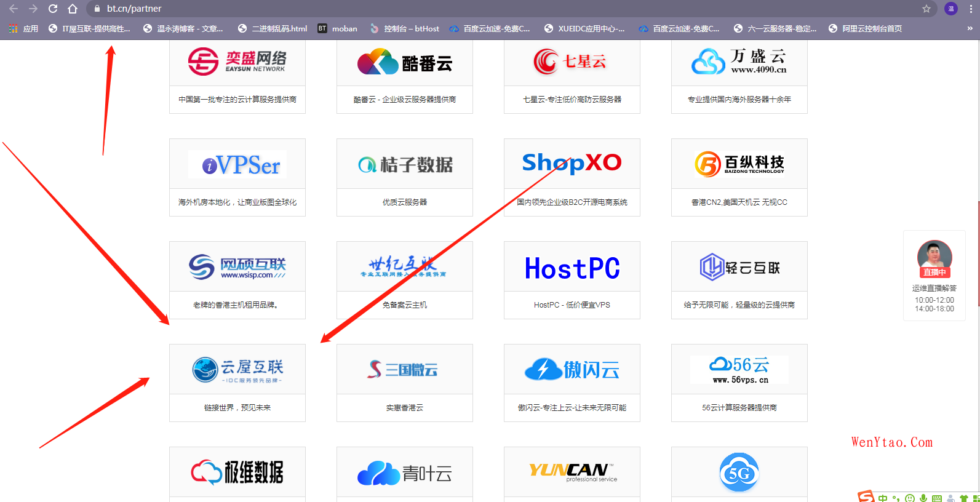
Task: Bookmark this page with the star icon
Action: coord(926,9)
